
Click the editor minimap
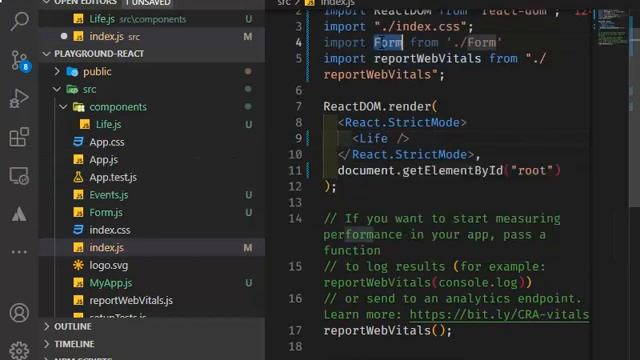click(611, 27)
